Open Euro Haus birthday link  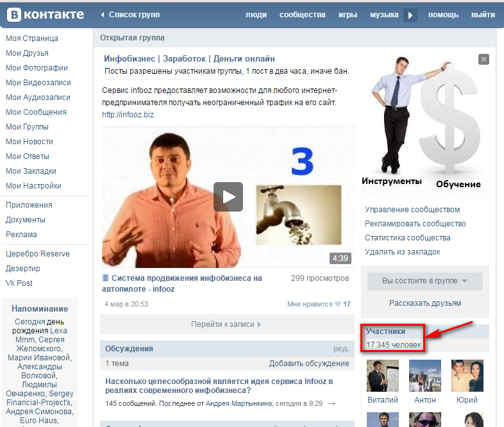click(x=39, y=421)
